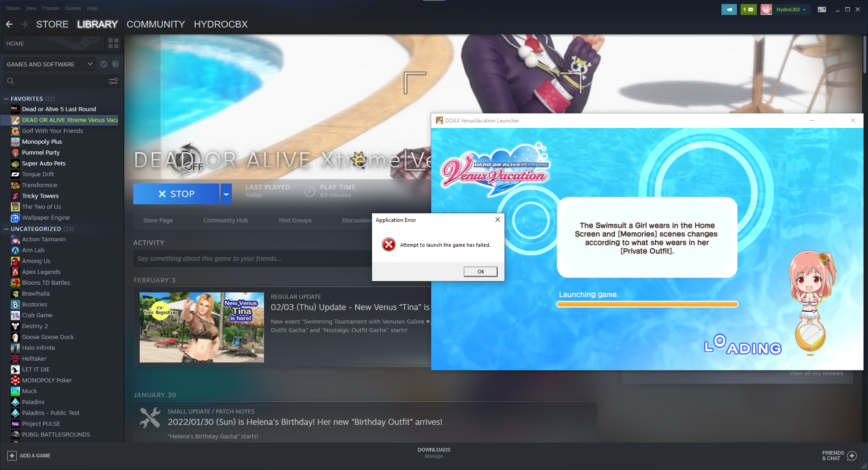Click the Torque Drift game icon

[x=15, y=174]
